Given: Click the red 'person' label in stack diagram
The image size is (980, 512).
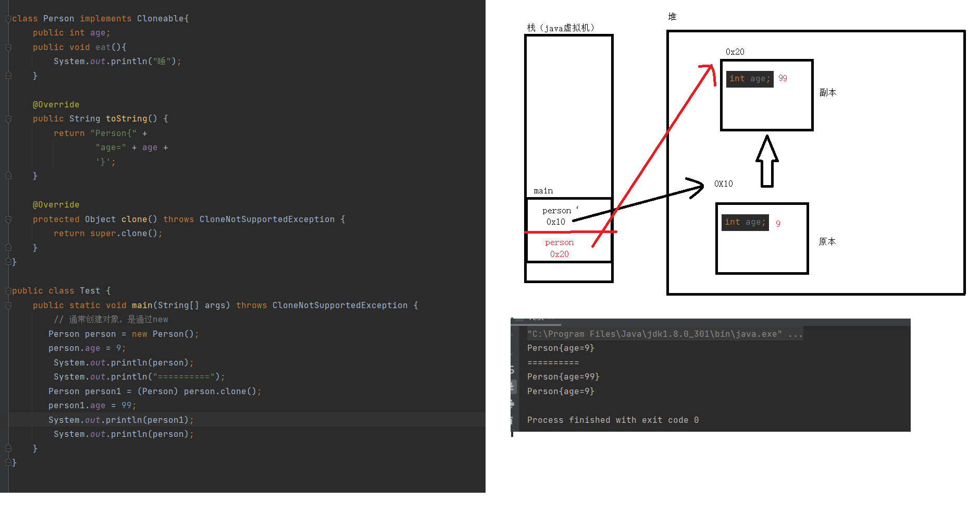Looking at the screenshot, I should click(x=560, y=243).
